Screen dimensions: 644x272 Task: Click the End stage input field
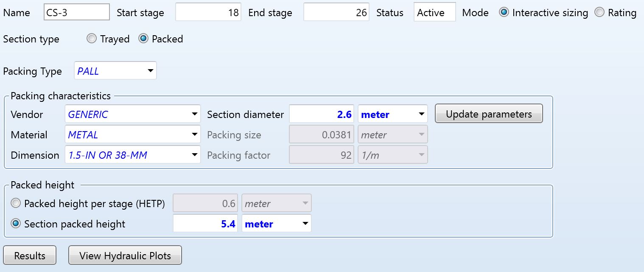(336, 13)
